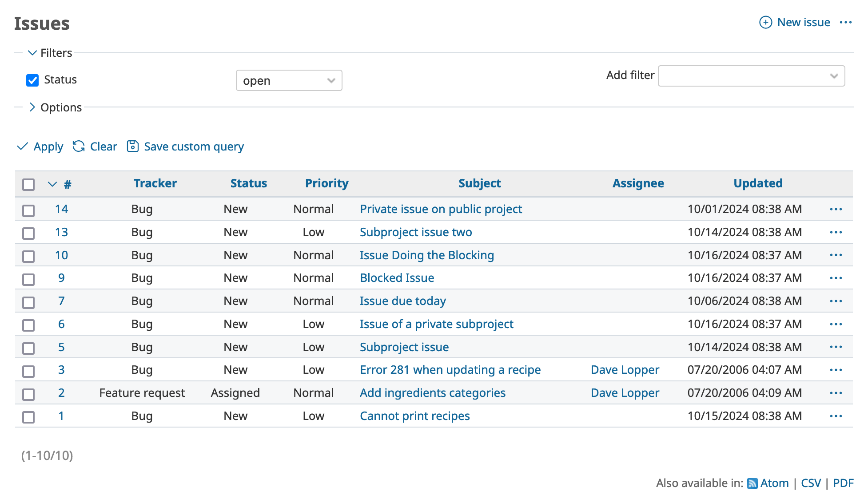Uncheck the Status filter checkbox
This screenshot has width=868, height=499.
point(32,80)
